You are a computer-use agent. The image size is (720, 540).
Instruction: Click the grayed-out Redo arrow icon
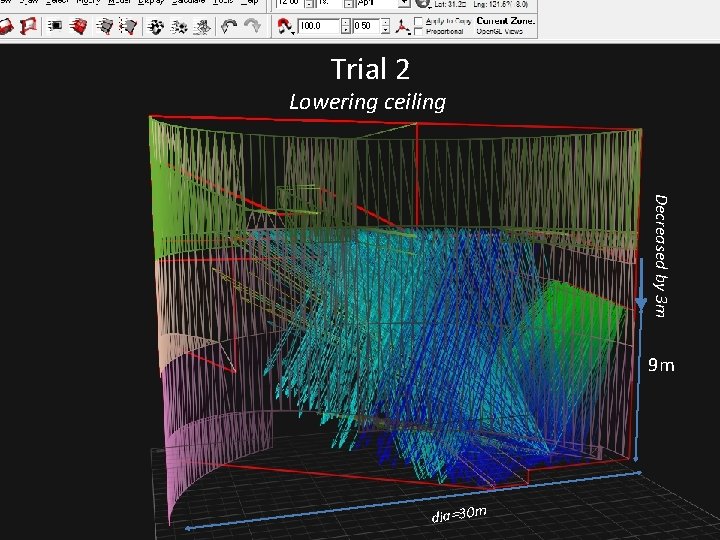pos(252,26)
